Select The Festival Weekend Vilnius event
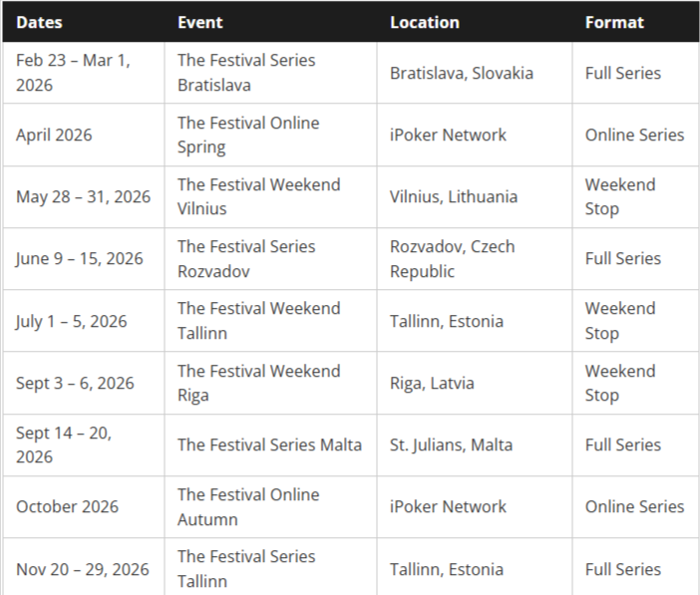The height and width of the screenshot is (595, 700). [x=258, y=196]
